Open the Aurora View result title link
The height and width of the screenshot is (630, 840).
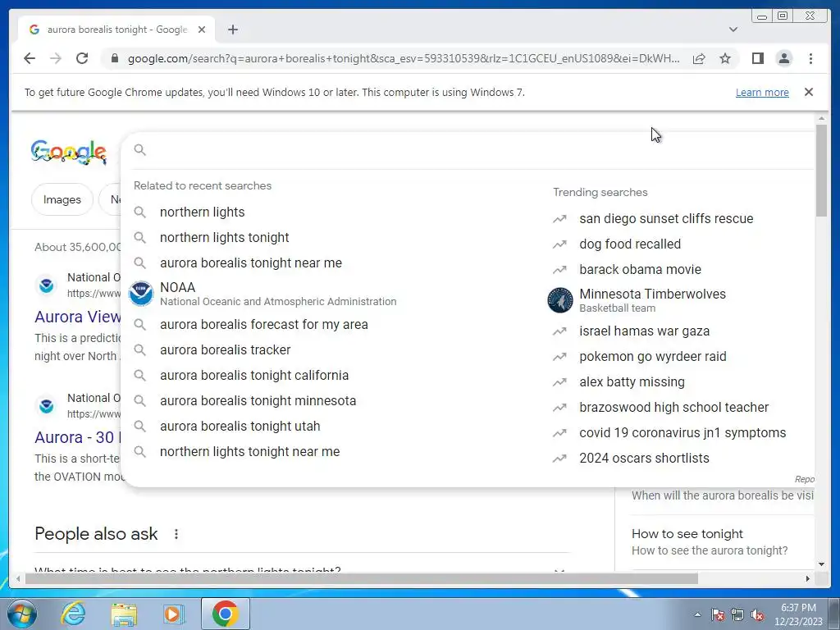(x=78, y=317)
